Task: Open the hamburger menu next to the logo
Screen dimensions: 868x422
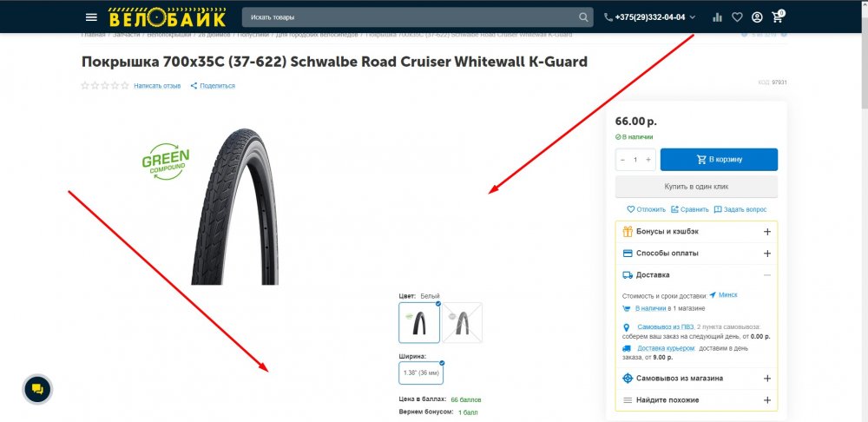Action: pyautogui.click(x=91, y=17)
